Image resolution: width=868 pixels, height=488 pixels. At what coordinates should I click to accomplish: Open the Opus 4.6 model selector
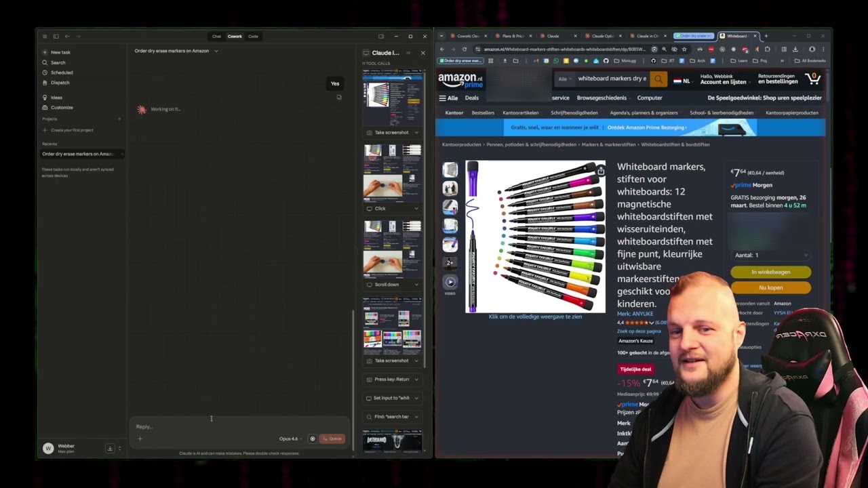pos(290,439)
